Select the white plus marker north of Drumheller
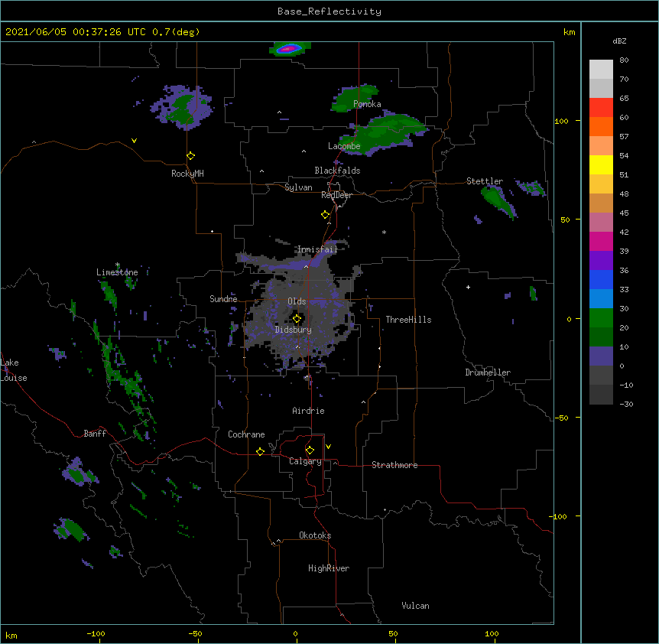 pyautogui.click(x=468, y=287)
